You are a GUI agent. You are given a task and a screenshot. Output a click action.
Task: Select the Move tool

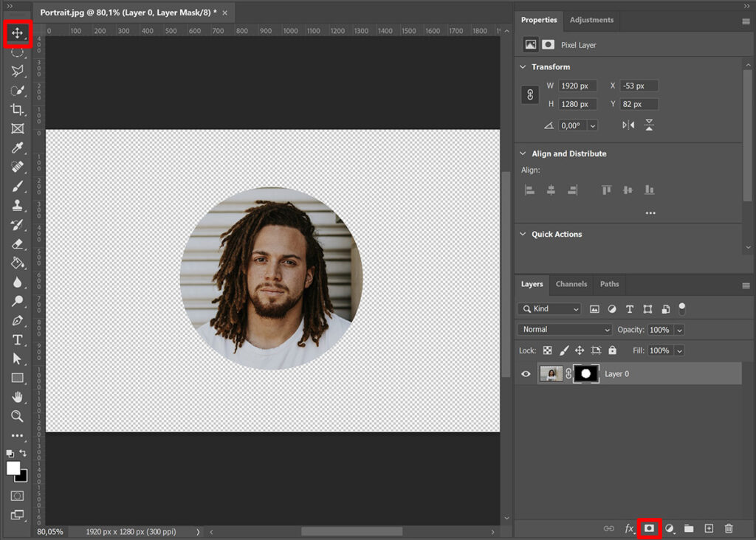18,33
